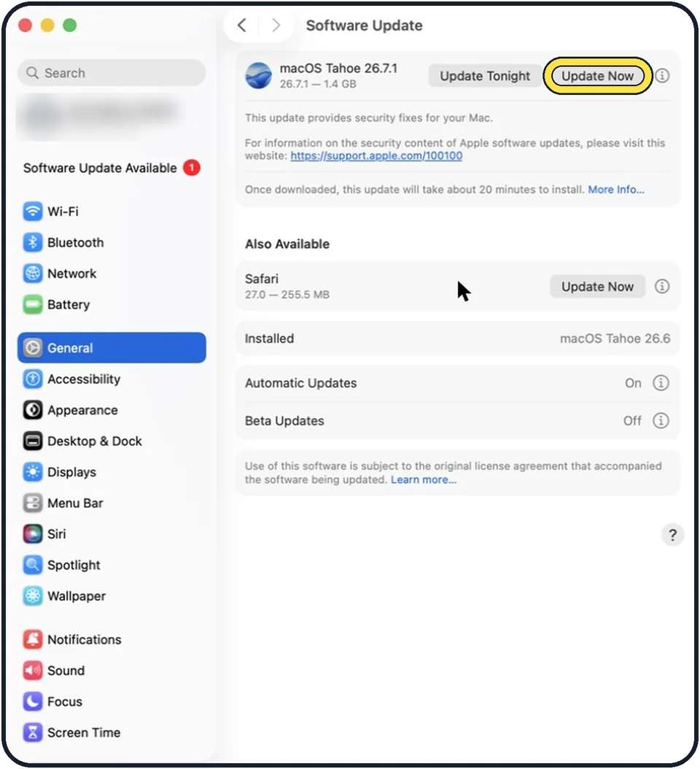
Task: Open the Focus moon icon
Action: [x=32, y=701]
